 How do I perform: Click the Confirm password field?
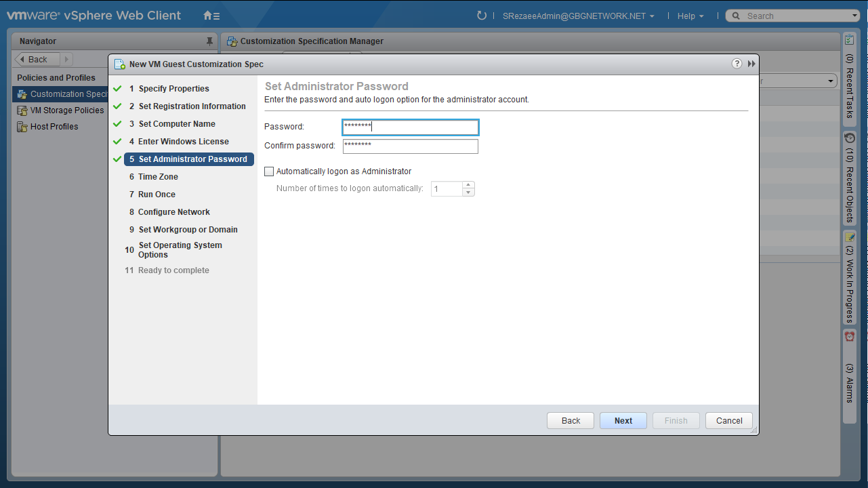pos(410,146)
